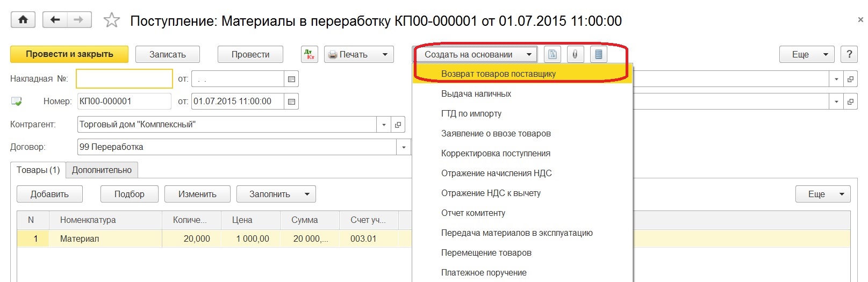Expand the Контрагент dropdown arrow
Screen dimensions: 868x282
[x=384, y=125]
